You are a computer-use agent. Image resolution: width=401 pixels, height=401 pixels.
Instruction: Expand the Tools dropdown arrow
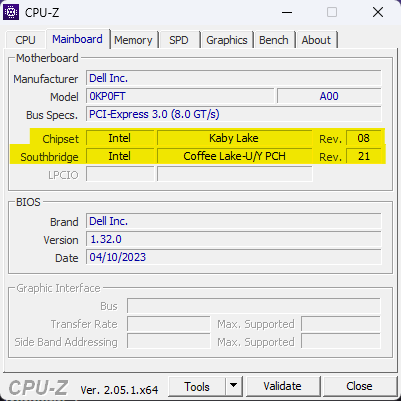click(x=234, y=387)
